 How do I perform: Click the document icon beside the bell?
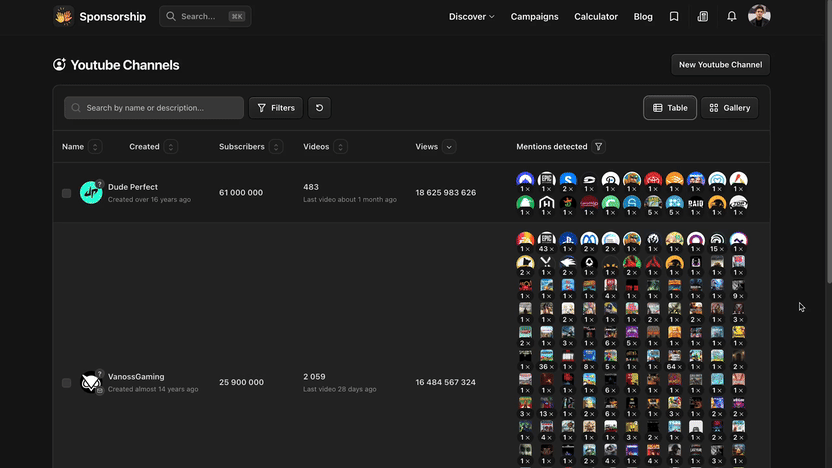coord(703,16)
